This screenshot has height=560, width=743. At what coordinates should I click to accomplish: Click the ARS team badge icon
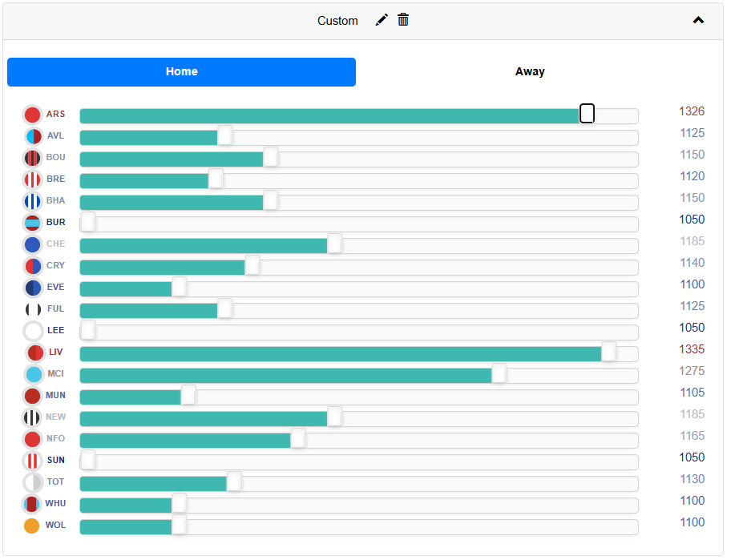click(32, 115)
